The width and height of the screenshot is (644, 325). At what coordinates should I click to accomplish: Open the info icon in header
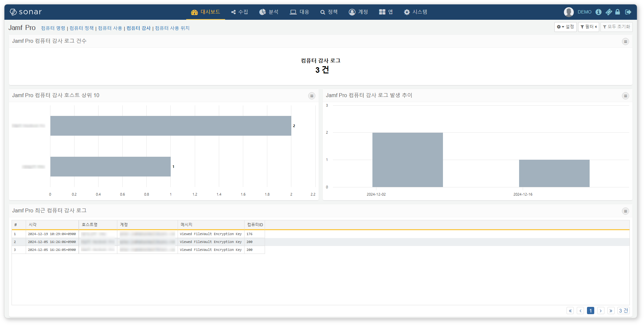click(599, 12)
